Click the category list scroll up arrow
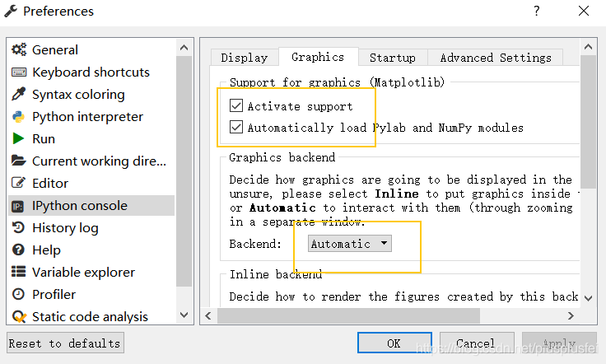 coord(184,48)
